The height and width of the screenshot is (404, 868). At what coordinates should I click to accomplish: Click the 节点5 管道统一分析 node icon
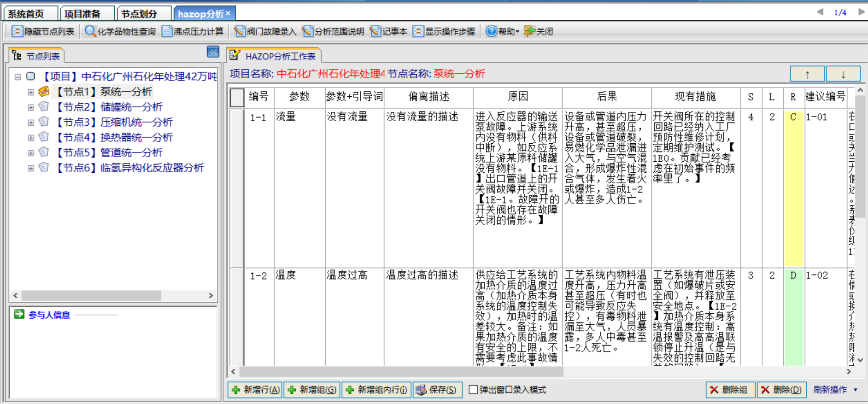click(44, 152)
